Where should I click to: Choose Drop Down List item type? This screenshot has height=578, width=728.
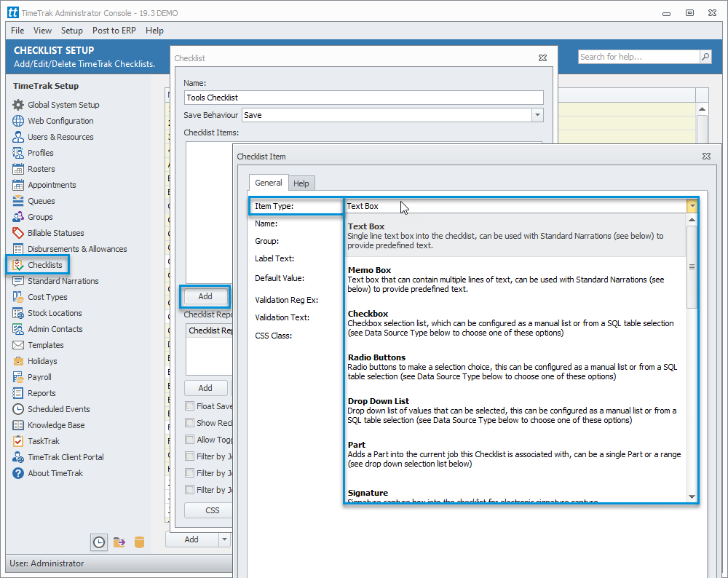(515, 411)
